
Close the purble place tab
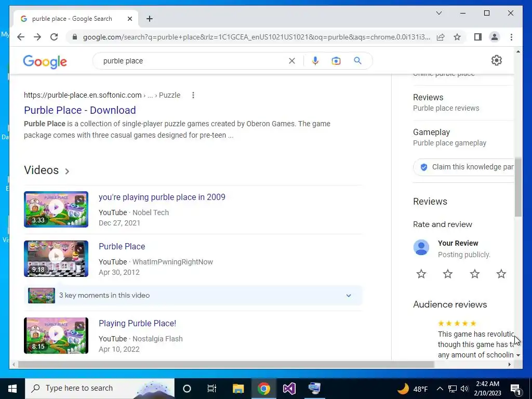[x=129, y=19]
